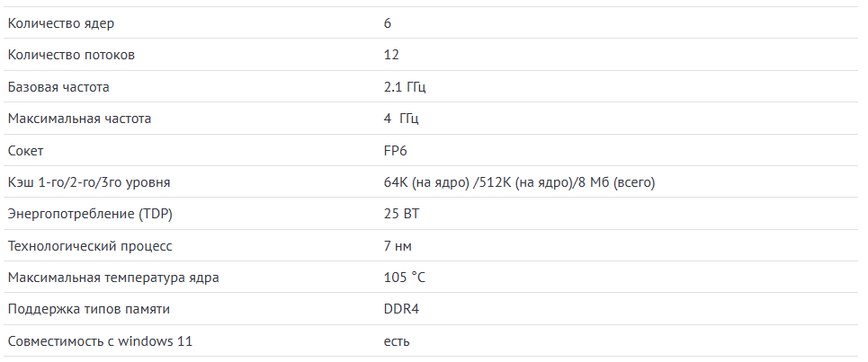Image resolution: width=868 pixels, height=362 pixels.
Task: Click the "Количество ядер" row label
Action: click(x=60, y=23)
